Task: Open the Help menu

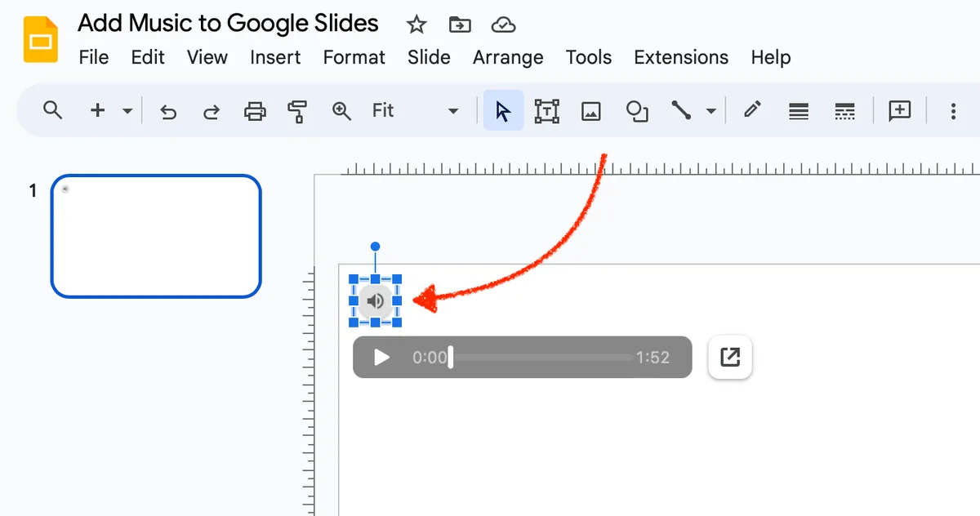Action: coord(771,57)
